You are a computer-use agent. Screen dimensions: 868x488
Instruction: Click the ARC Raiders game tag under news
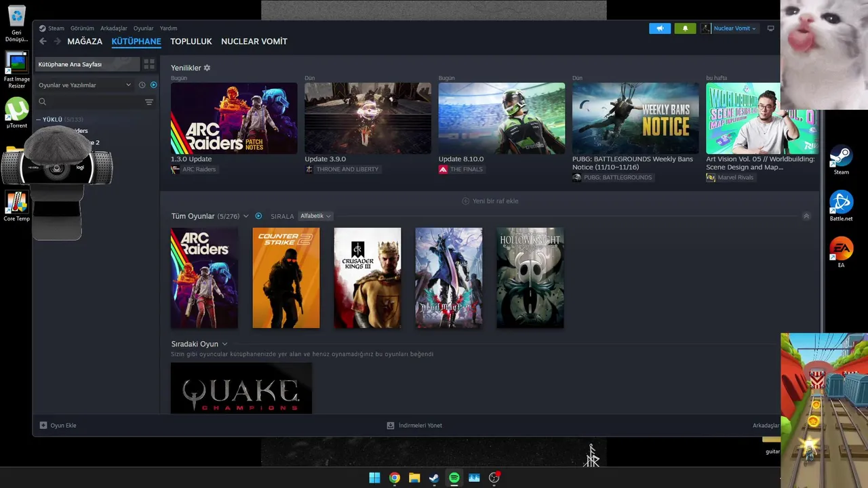click(x=194, y=169)
